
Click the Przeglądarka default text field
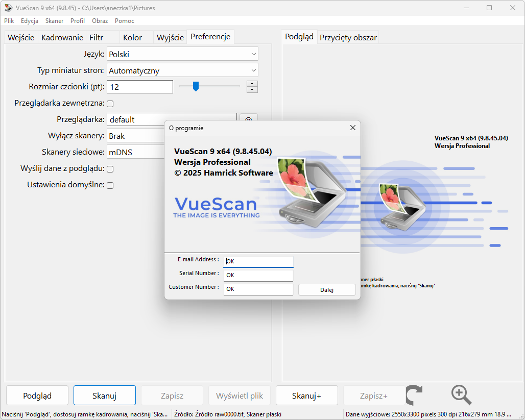(x=172, y=119)
